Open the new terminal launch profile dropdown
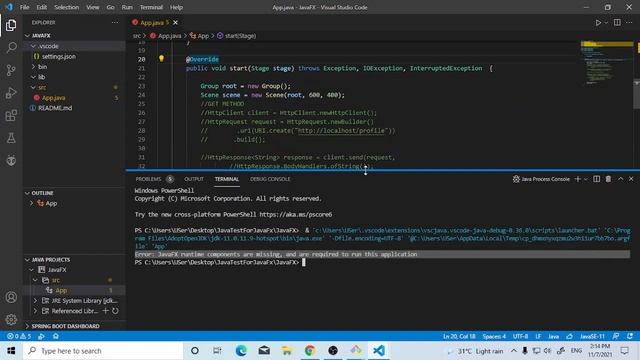This screenshot has height=360, width=640. coord(586,179)
